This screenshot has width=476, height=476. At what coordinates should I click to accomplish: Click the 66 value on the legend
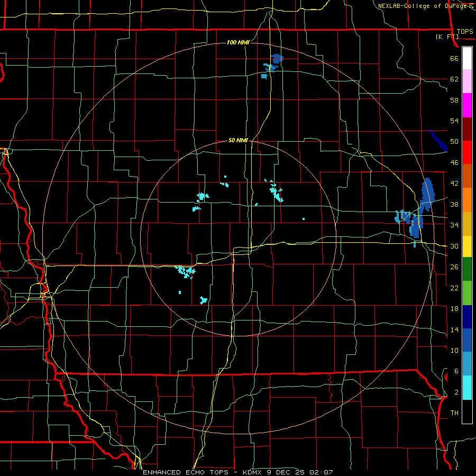coord(454,59)
